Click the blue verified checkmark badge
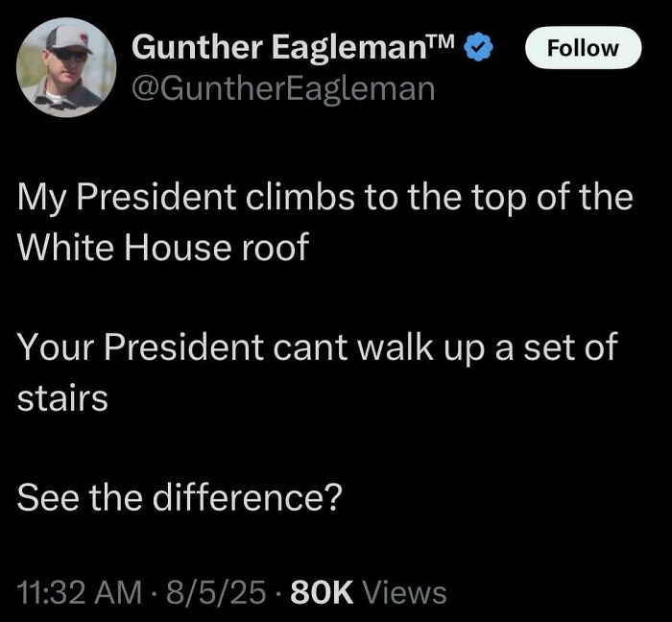This screenshot has width=672, height=622. point(477,46)
